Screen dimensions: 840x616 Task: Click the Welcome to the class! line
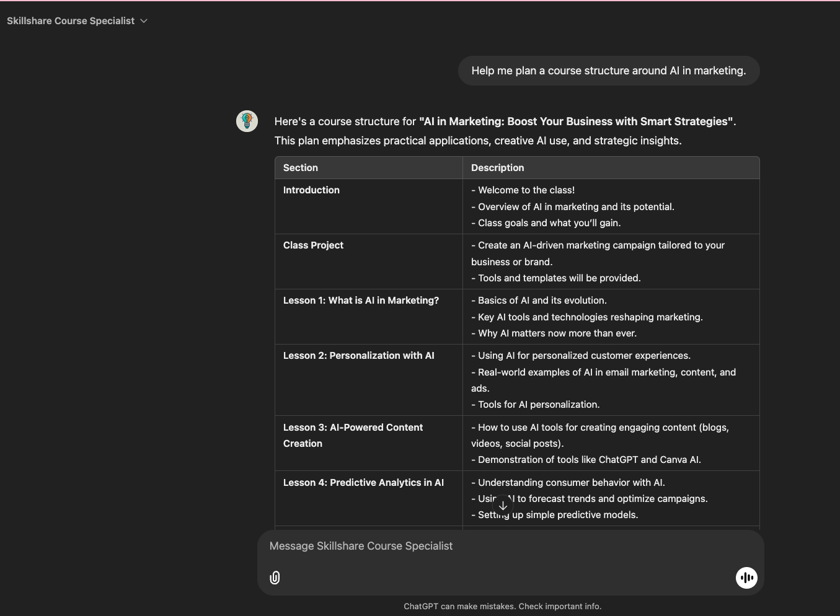pos(523,190)
